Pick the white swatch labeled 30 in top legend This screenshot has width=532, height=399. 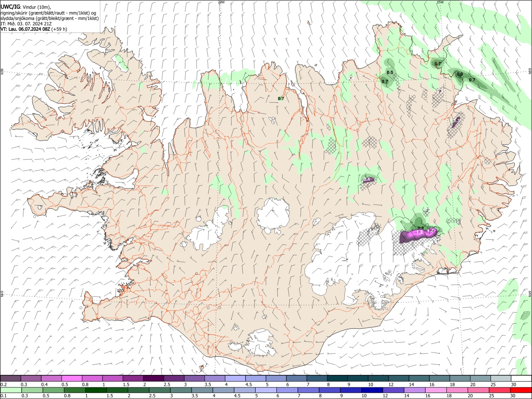tap(521, 379)
